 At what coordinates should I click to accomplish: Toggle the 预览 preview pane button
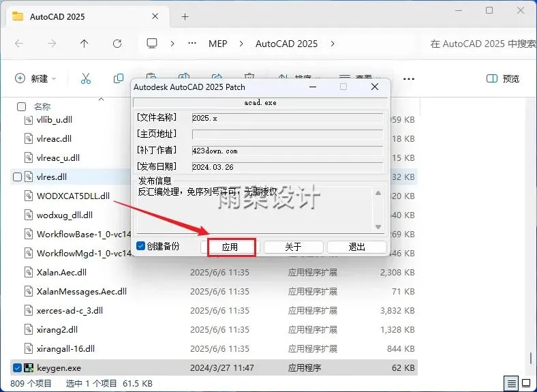(503, 78)
